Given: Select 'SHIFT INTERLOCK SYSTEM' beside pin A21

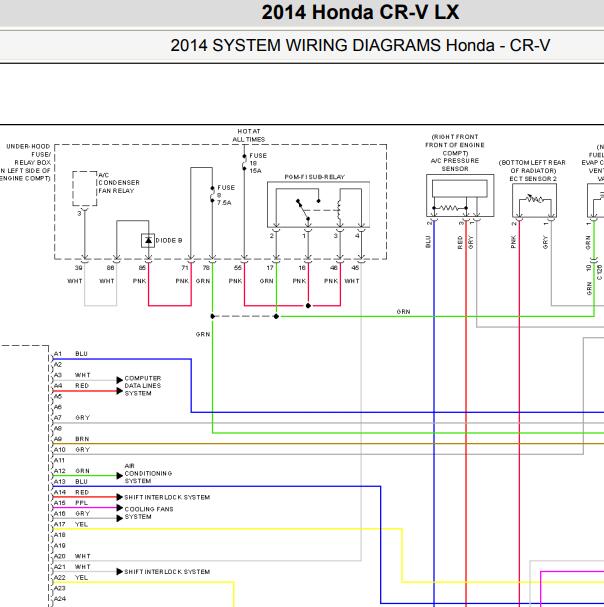Looking at the screenshot, I should point(167,572).
